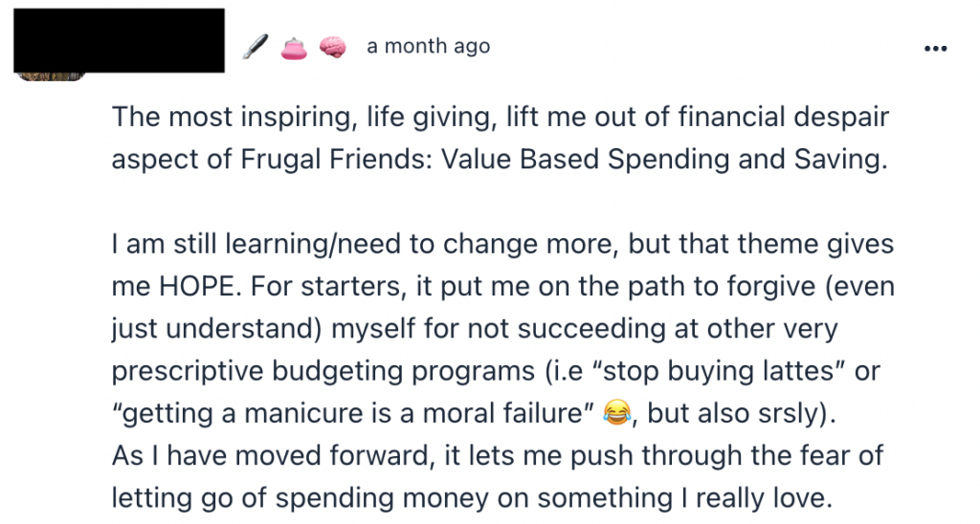Click the pink coin purse badge icon

point(292,47)
